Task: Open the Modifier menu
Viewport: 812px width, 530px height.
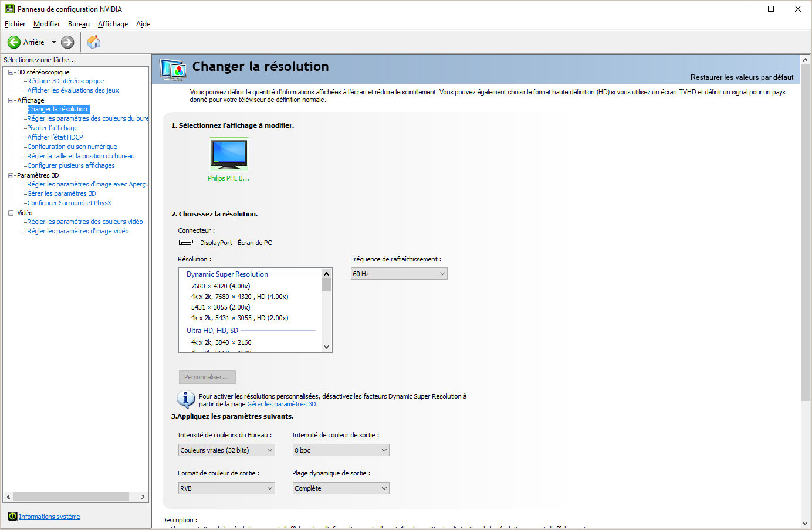Action: click(x=46, y=24)
